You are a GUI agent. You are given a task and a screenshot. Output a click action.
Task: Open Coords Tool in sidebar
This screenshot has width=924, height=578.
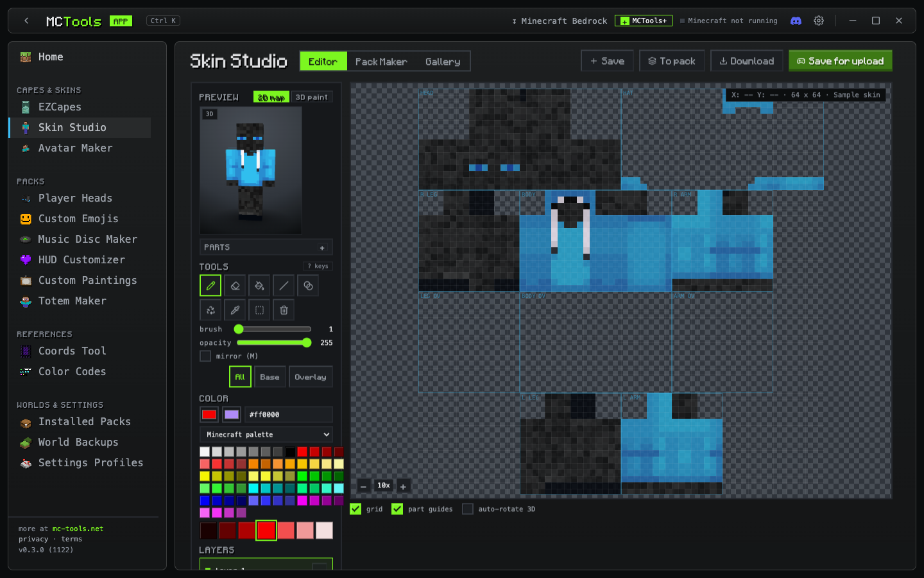point(80,351)
